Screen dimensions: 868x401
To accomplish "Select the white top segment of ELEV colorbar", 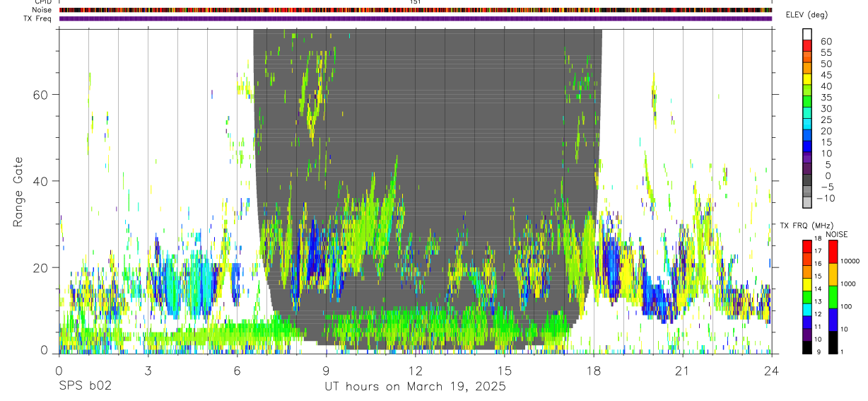I will [807, 35].
